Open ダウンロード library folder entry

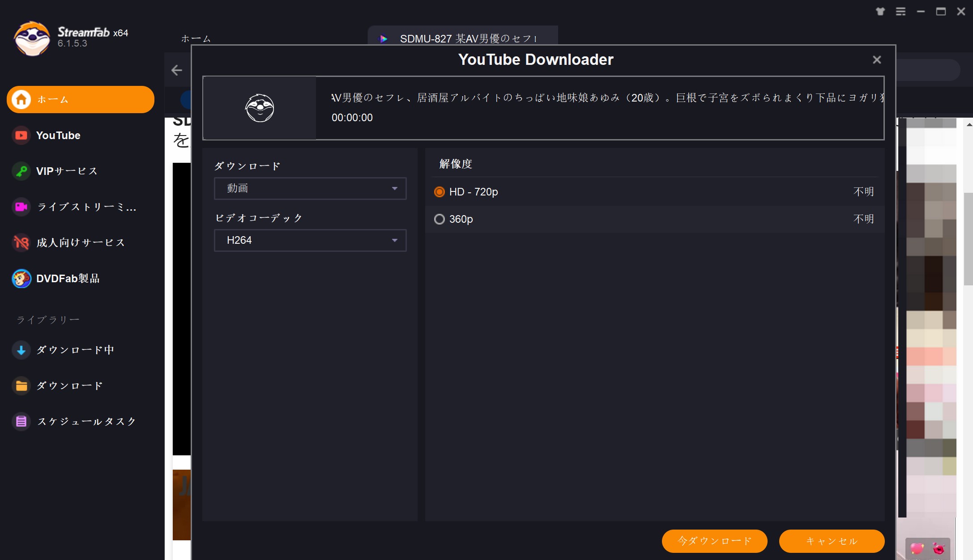click(81, 386)
